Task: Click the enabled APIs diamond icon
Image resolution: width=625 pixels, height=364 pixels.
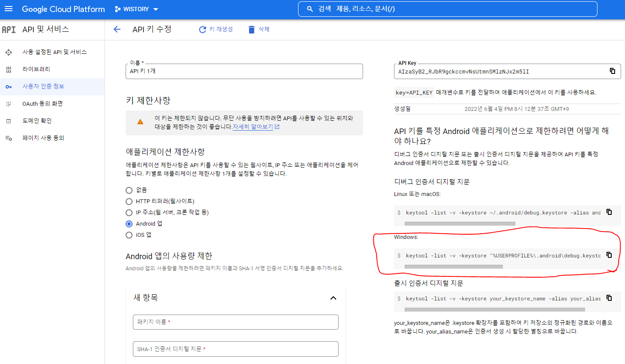Action: 9,52
